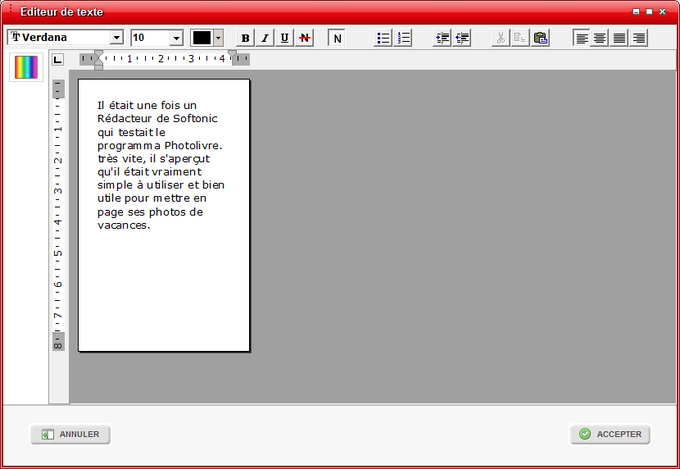Open font size dropdown arrow
Screen dimensions: 680x469
coord(176,38)
